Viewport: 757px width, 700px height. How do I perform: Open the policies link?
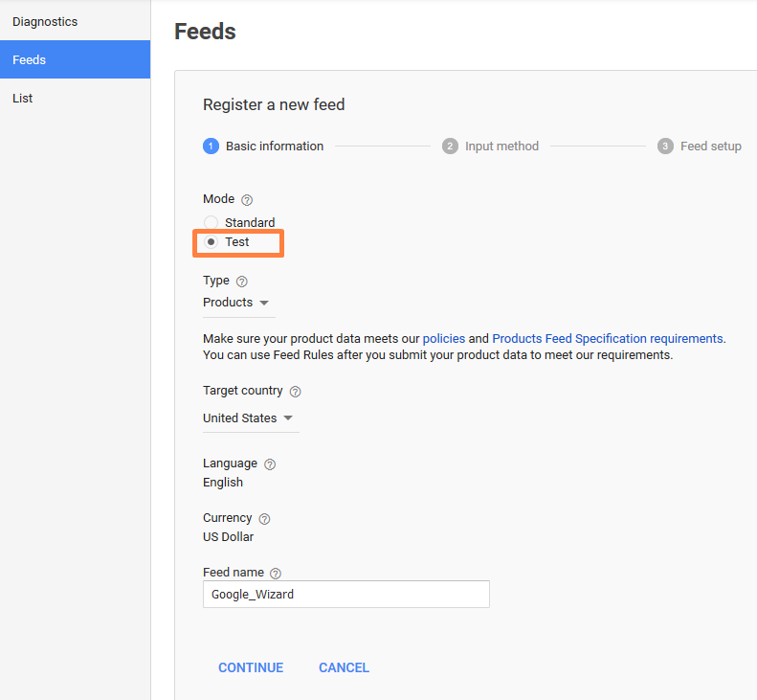click(x=443, y=338)
